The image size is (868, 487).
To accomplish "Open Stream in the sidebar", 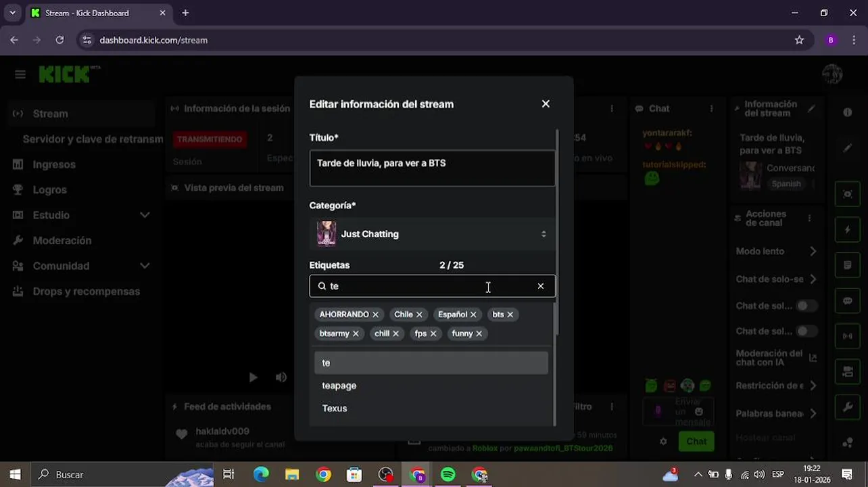I will (x=82, y=114).
